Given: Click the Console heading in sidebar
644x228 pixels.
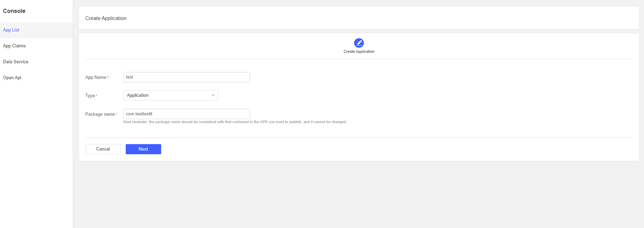Looking at the screenshot, I should [x=14, y=11].
